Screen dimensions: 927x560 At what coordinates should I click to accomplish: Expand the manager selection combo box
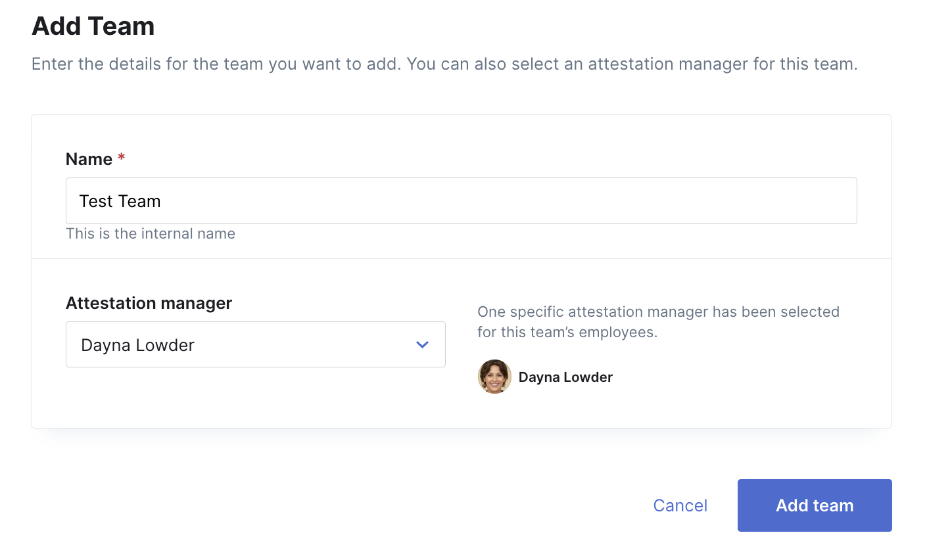click(255, 344)
